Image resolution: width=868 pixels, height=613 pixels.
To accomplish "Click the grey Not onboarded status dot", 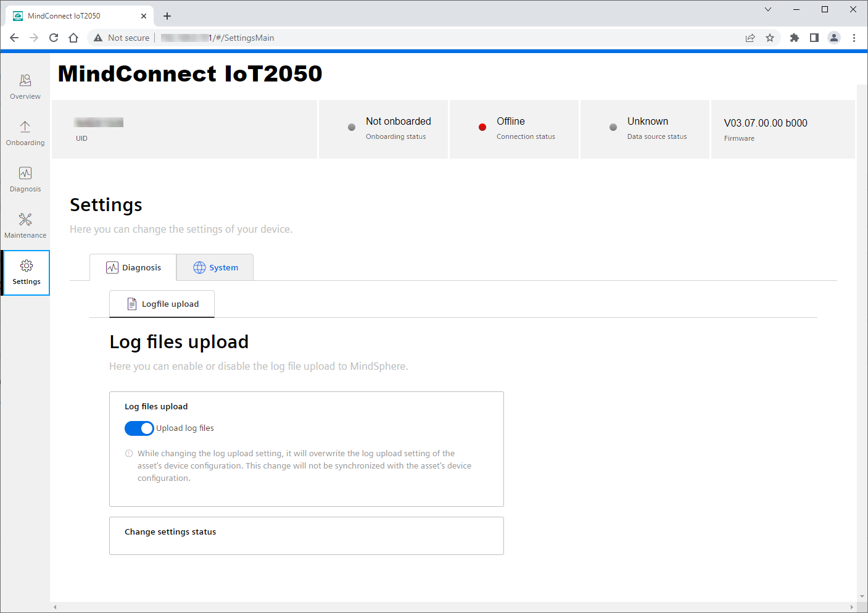I will point(352,127).
